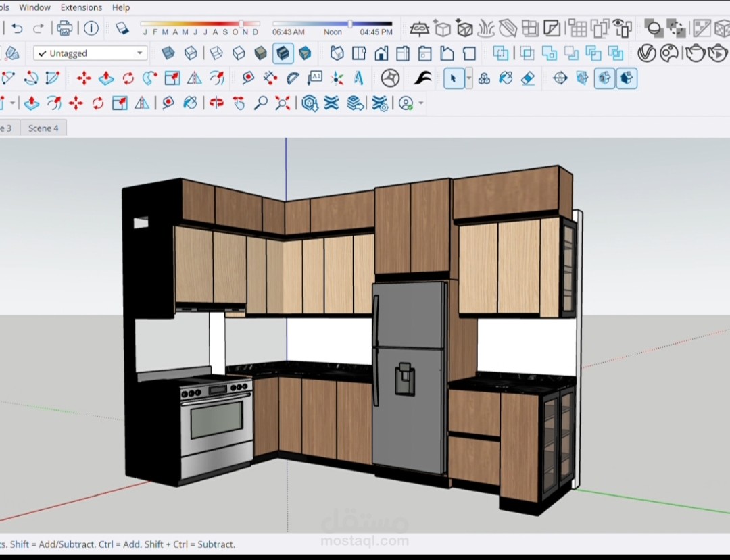Open Model Info icon
Image resolution: width=730 pixels, height=560 pixels.
[x=91, y=28]
